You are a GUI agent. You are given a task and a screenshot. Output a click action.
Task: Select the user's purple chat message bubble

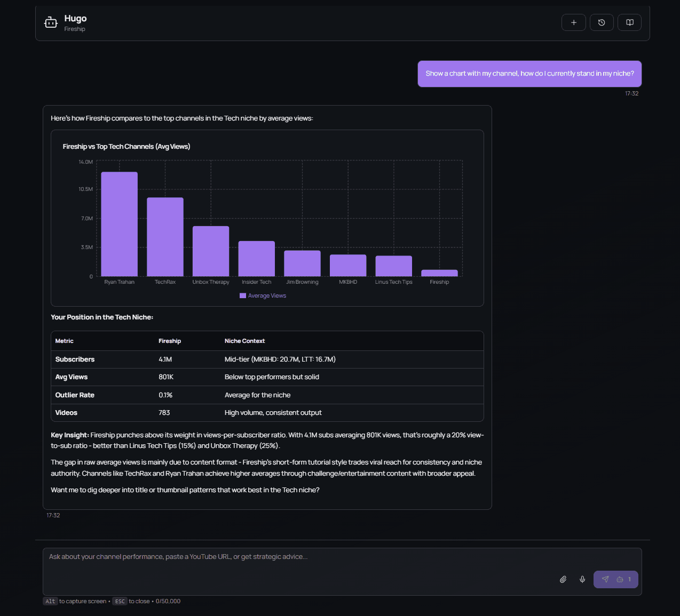click(x=529, y=74)
